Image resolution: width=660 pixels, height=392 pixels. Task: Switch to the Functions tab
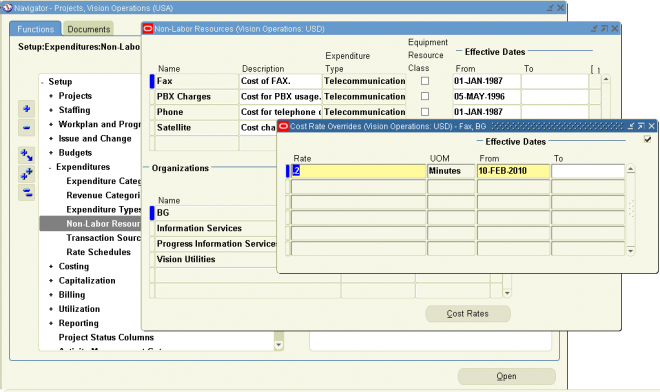pos(35,29)
